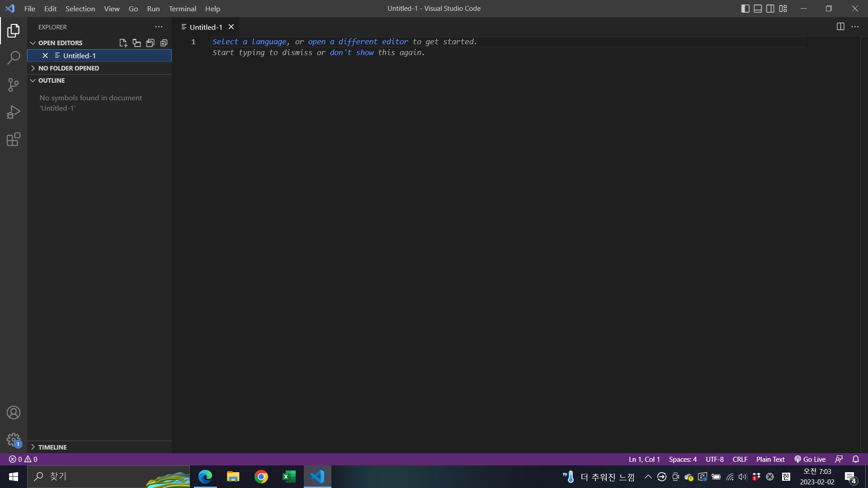The width and height of the screenshot is (868, 488).
Task: Click Close All Editors icon
Action: pyautogui.click(x=164, y=43)
